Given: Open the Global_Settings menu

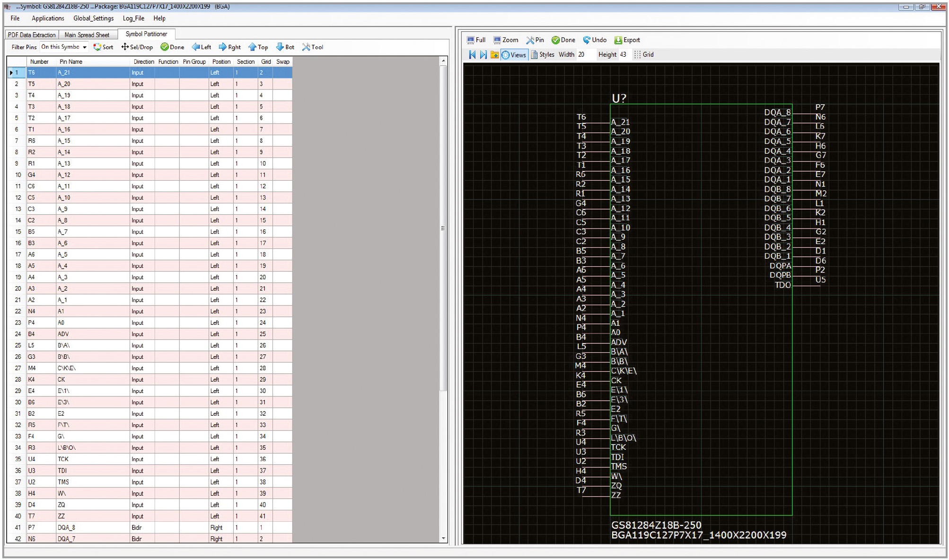Looking at the screenshot, I should (x=93, y=18).
